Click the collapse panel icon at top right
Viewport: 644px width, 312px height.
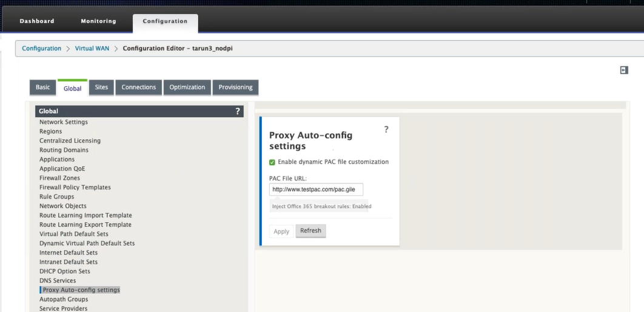pyautogui.click(x=624, y=70)
